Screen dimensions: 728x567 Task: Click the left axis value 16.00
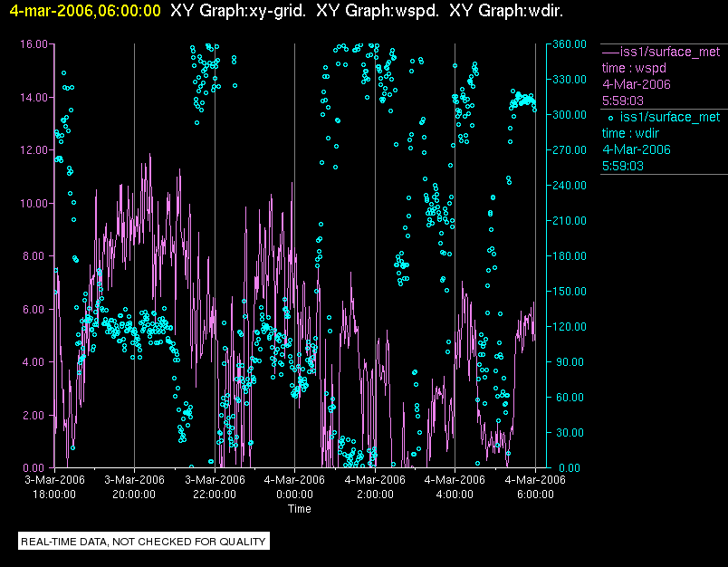pos(34,44)
